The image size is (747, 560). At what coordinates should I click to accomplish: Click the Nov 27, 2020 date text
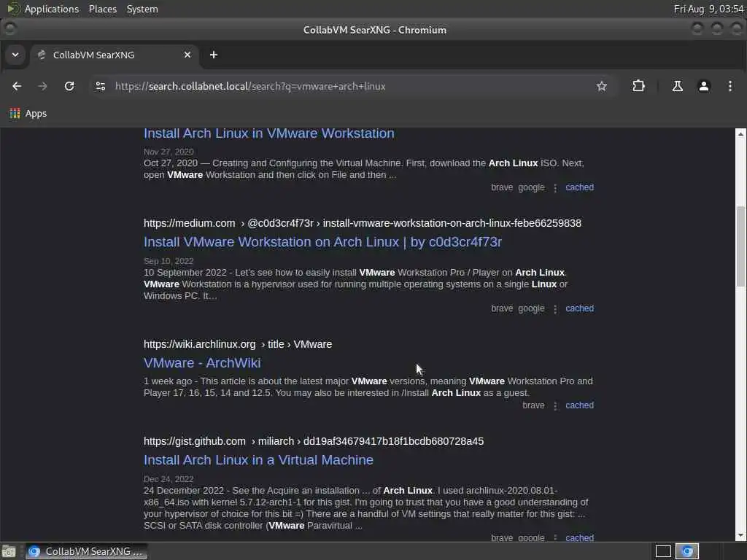tap(169, 152)
